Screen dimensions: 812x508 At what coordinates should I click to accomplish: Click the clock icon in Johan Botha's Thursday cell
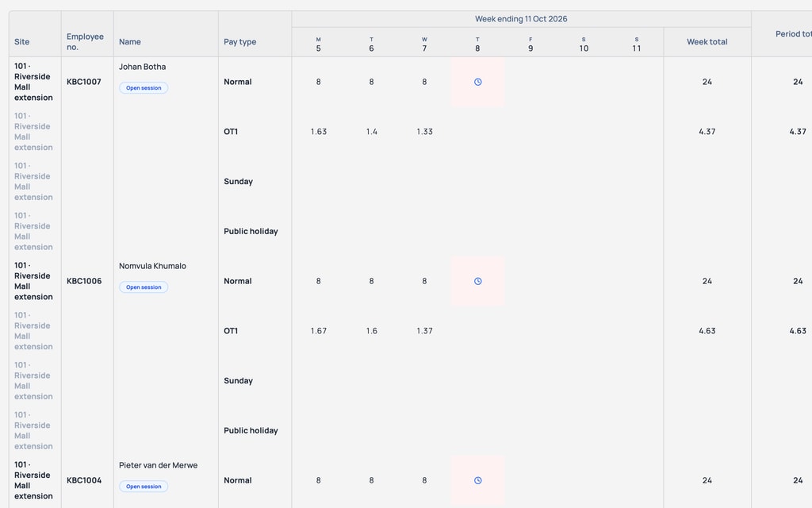(x=477, y=82)
